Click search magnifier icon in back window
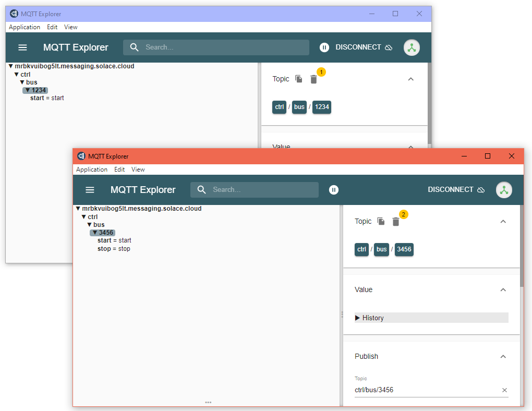Viewport: 532px width, 411px height. tap(135, 47)
